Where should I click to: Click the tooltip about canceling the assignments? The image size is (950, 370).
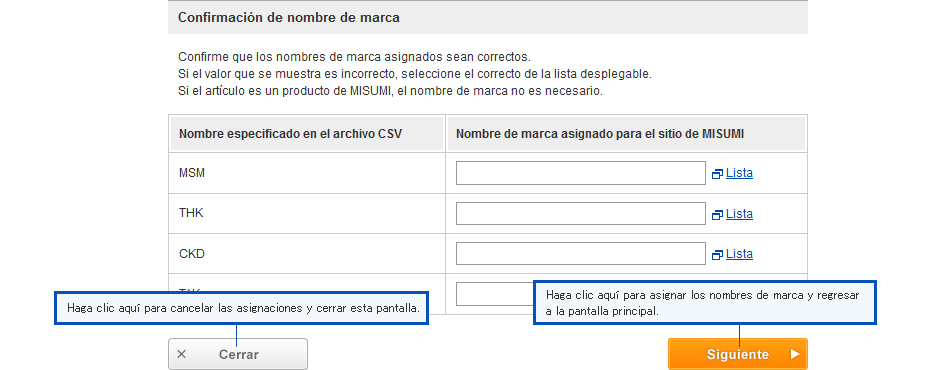242,308
